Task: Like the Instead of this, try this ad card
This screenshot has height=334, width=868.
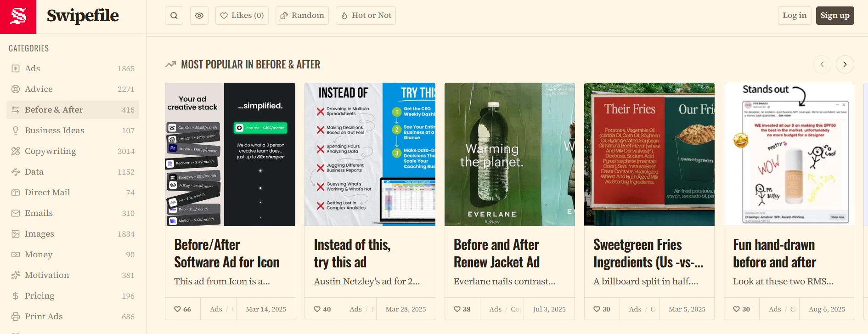Action: 322,309
